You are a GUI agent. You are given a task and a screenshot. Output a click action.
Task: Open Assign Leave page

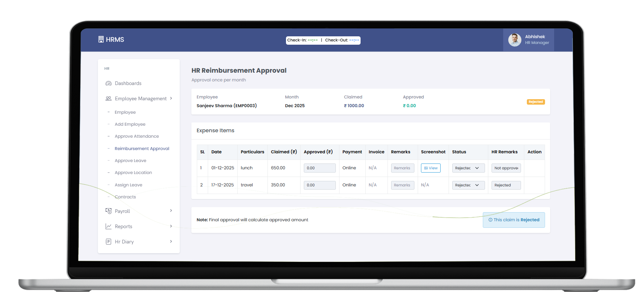pyautogui.click(x=128, y=185)
